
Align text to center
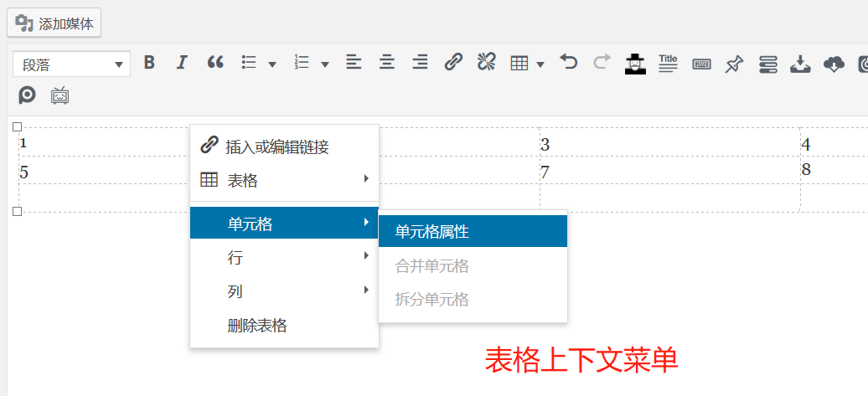click(x=386, y=63)
